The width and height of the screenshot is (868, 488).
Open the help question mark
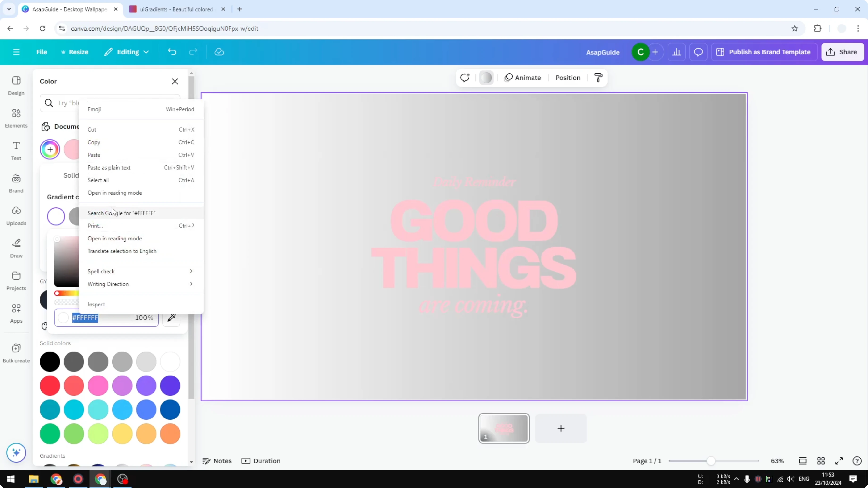coord(857,461)
